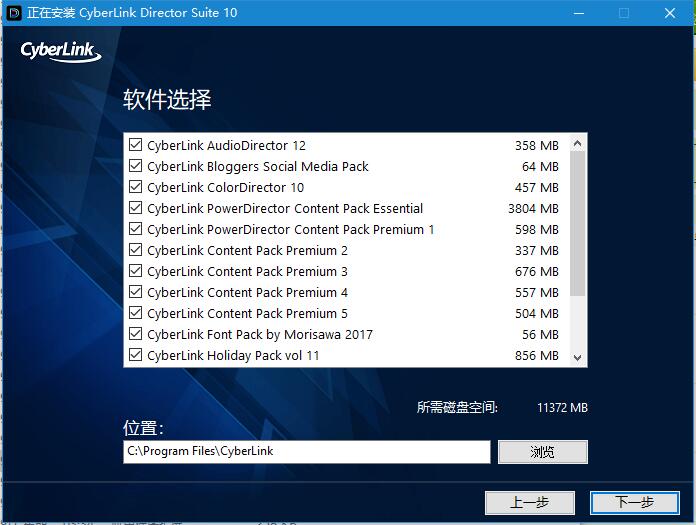Toggle PowerDirector Content Pack Essential checkbox

click(x=135, y=208)
